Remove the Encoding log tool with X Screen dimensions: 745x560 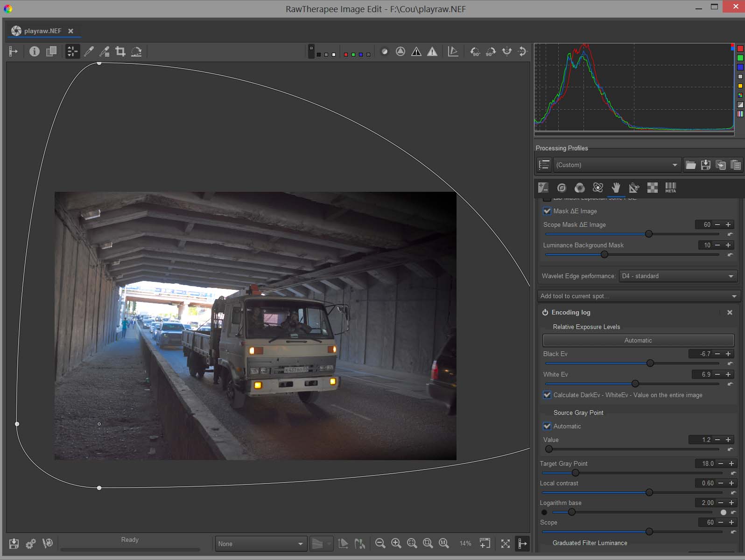tap(730, 312)
